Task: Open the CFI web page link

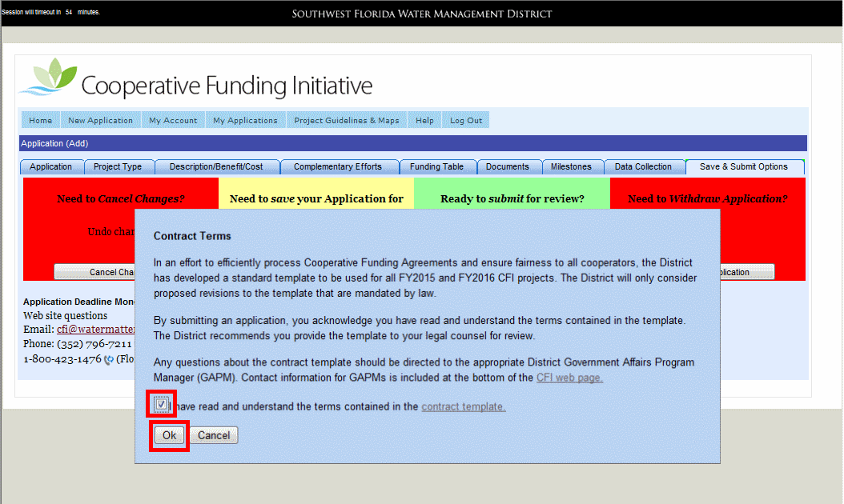Action: [569, 378]
